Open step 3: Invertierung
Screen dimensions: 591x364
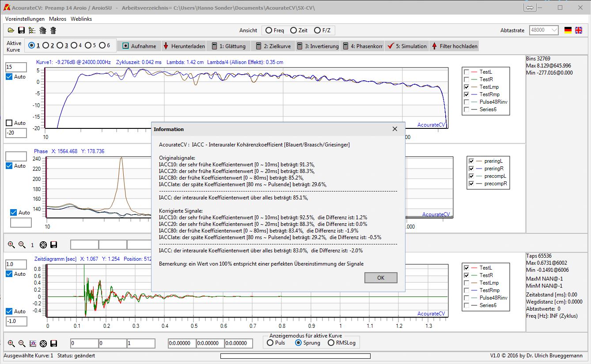click(x=318, y=46)
